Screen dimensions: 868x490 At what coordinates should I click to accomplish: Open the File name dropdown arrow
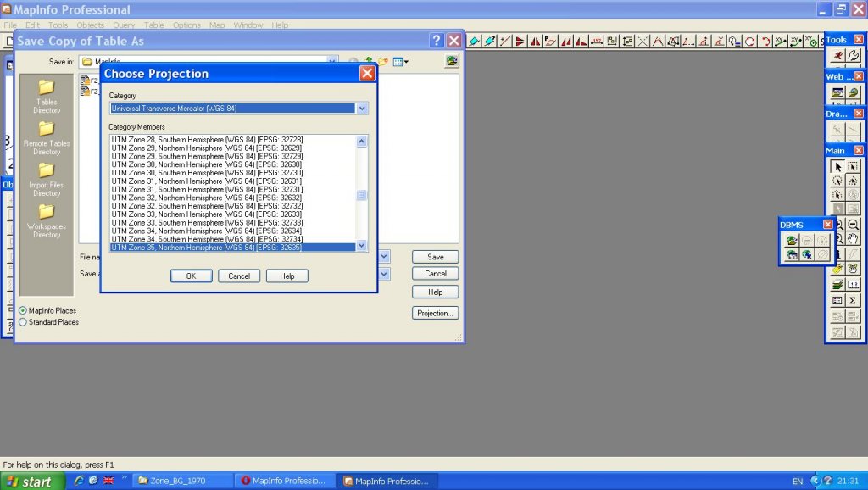click(x=384, y=257)
